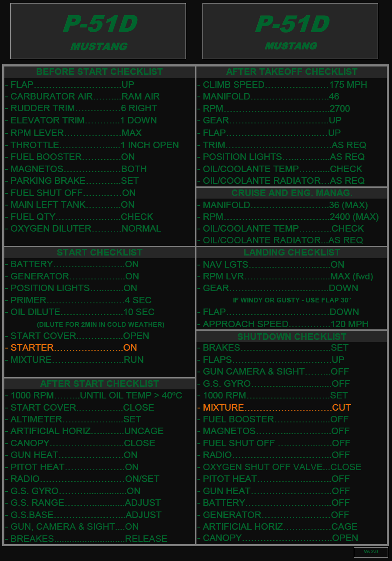Click the PRIMER 4 SEC item
Screen dimensions: 392x561
coord(79,300)
